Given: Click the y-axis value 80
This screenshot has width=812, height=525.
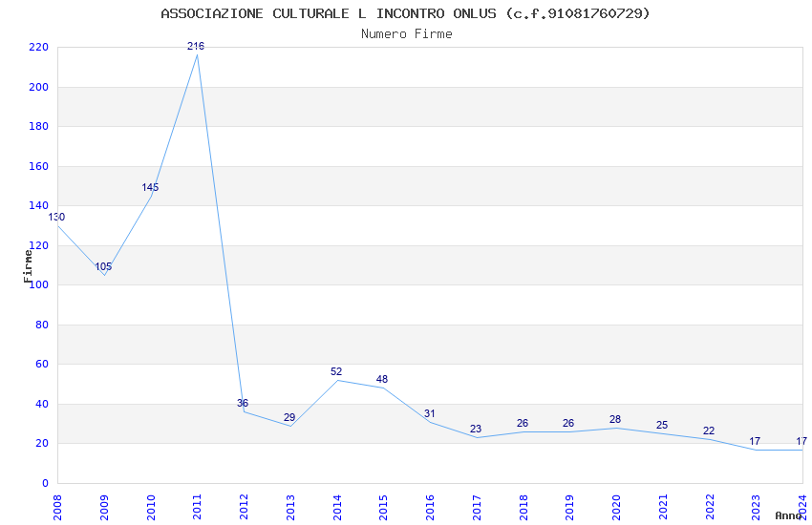Looking at the screenshot, I should [42, 325].
